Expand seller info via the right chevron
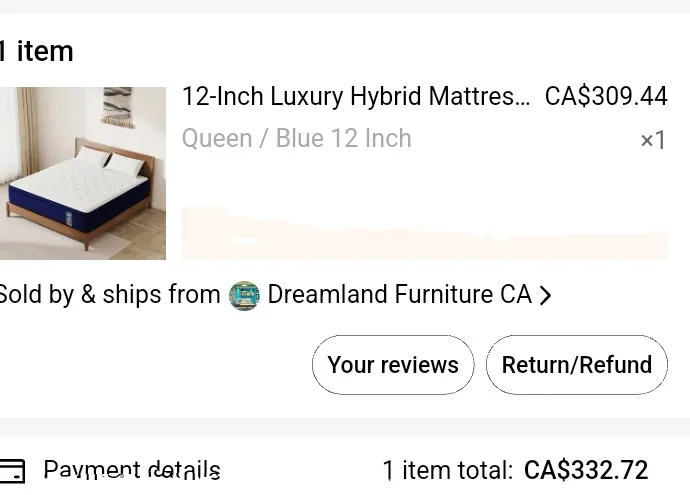 (x=545, y=295)
